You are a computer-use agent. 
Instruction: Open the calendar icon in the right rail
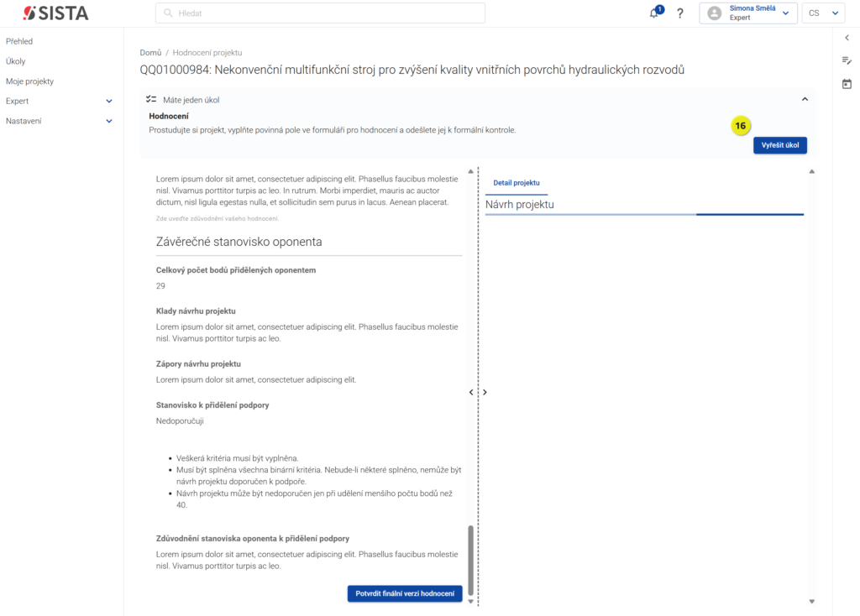click(847, 84)
